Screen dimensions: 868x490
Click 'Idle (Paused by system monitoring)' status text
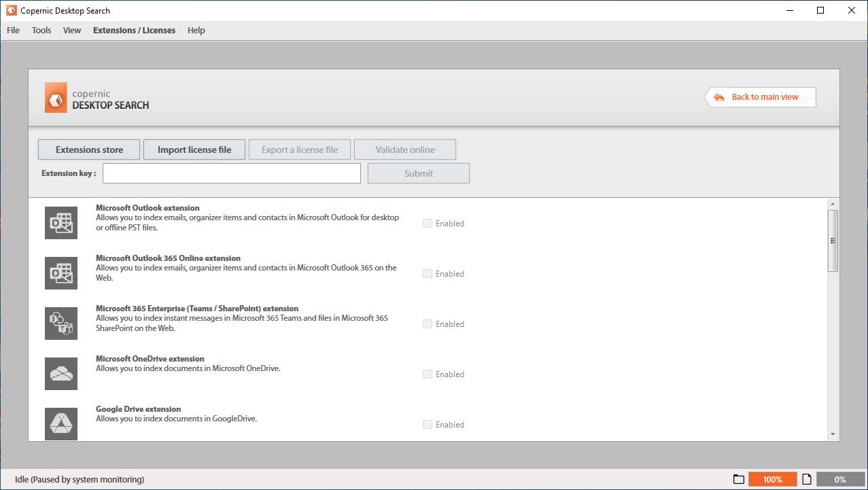point(80,479)
